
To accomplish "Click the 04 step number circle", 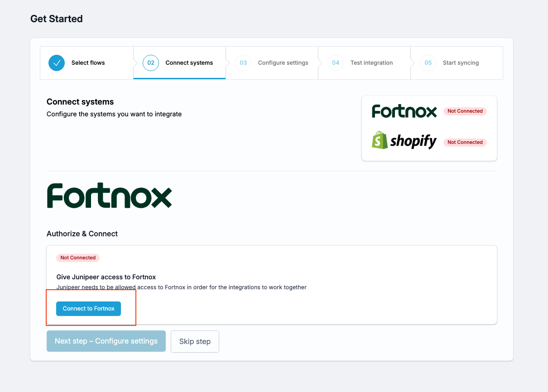I will coord(336,63).
